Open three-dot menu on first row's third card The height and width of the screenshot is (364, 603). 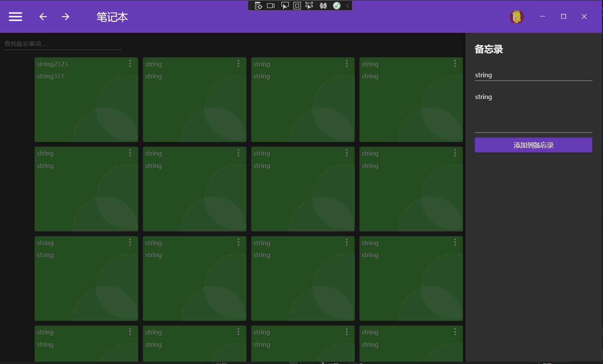(x=347, y=64)
